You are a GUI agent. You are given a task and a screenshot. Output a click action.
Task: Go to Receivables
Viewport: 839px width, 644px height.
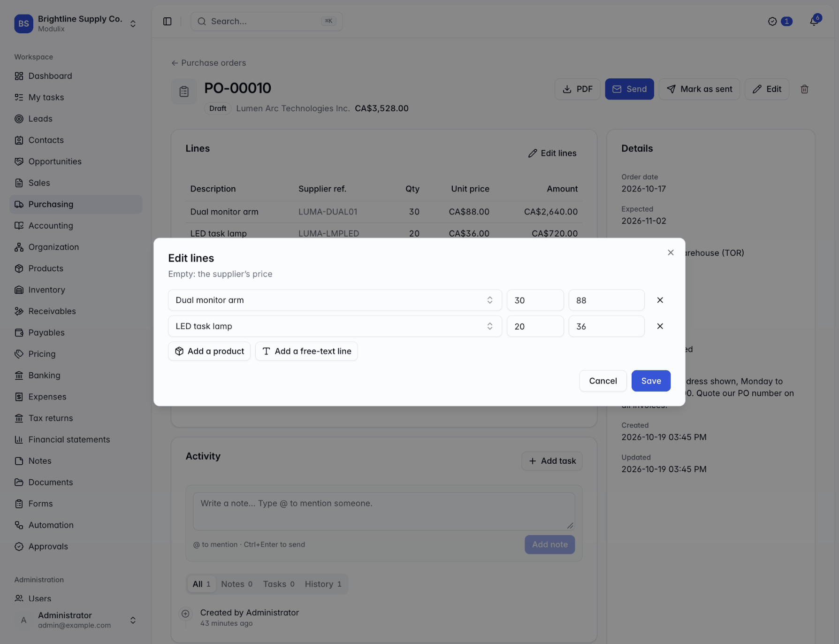(76, 311)
